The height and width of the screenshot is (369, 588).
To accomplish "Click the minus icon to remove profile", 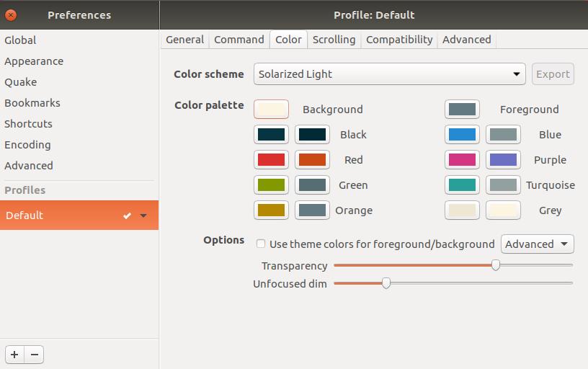I will [34, 355].
